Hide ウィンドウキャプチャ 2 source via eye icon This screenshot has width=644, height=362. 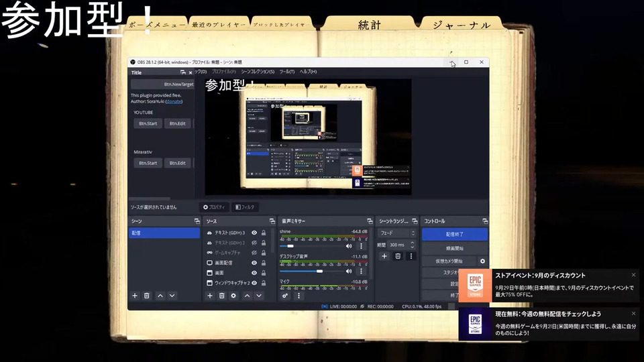pos(254,283)
